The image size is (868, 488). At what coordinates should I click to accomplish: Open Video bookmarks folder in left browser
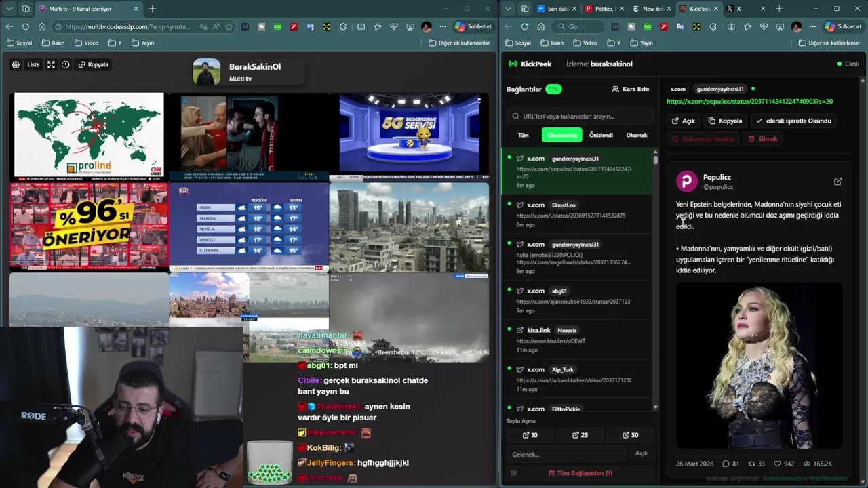(x=86, y=43)
